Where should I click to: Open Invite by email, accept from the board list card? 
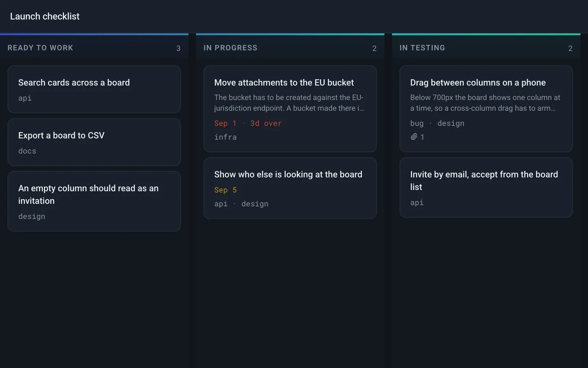pyautogui.click(x=486, y=187)
